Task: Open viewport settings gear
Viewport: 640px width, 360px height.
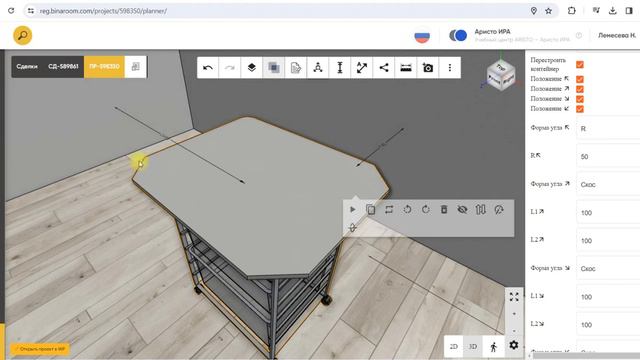Action: (514, 345)
